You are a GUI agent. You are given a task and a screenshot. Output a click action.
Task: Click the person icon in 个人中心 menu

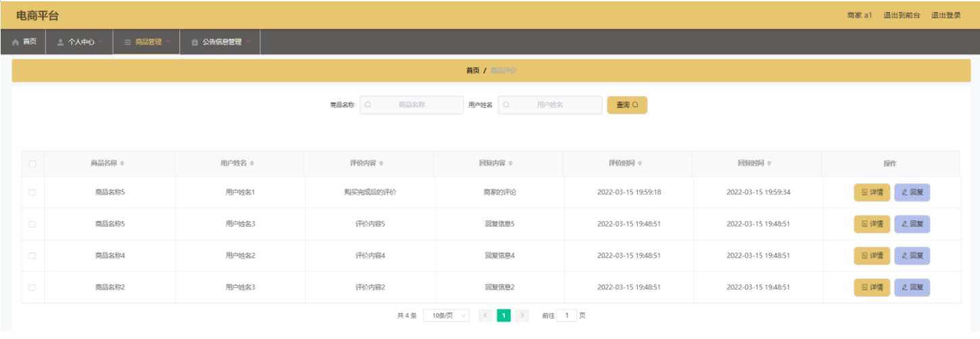60,42
